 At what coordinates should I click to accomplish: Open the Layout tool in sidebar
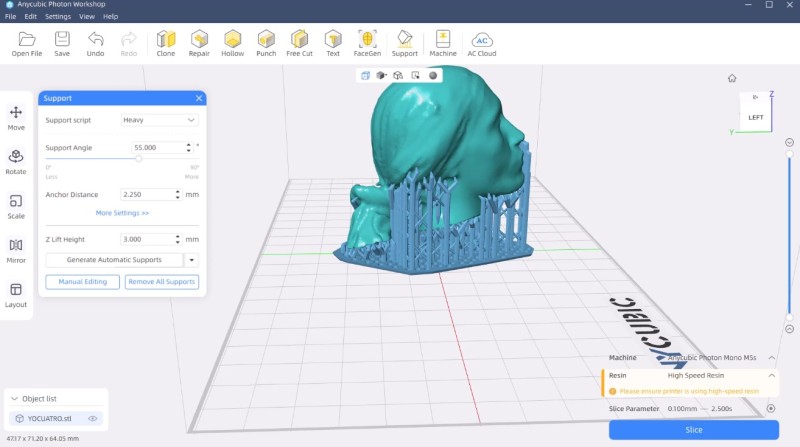pyautogui.click(x=16, y=295)
